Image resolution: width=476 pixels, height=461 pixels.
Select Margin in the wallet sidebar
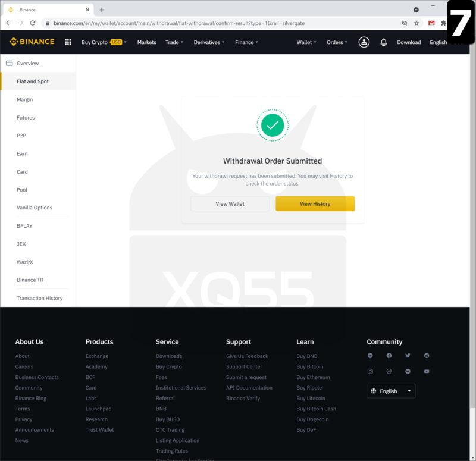(25, 99)
